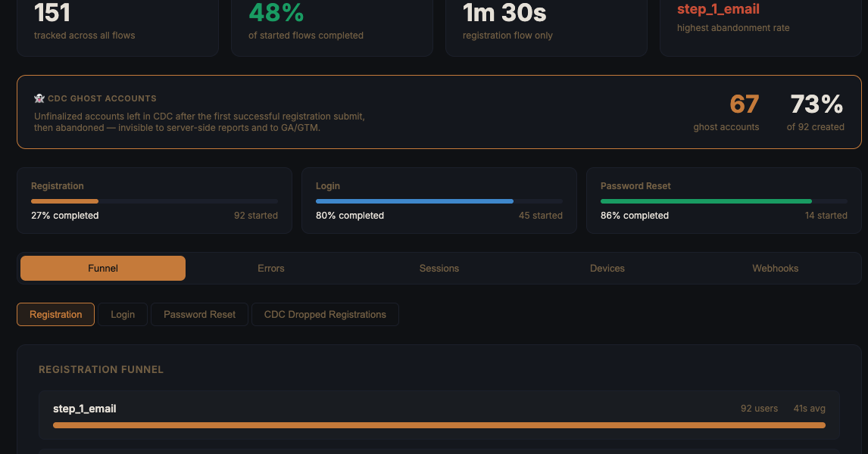Open the Funnel tab
The image size is (868, 454).
[103, 268]
